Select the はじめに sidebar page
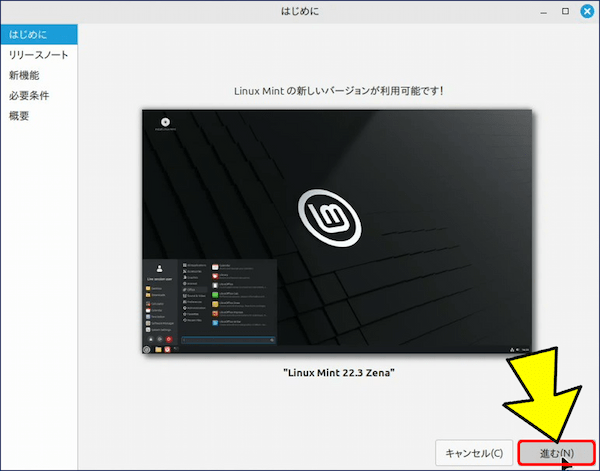The height and width of the screenshot is (471, 600). (39, 34)
